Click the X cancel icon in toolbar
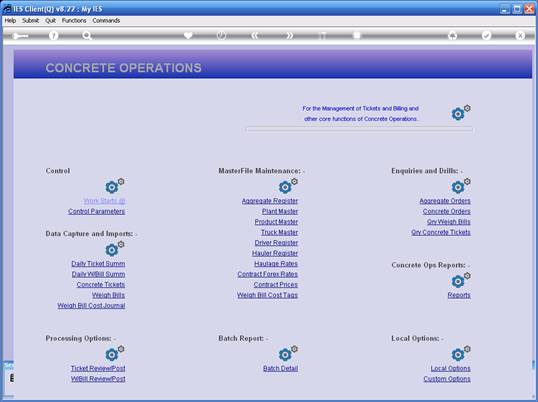Viewport: 538px width, 402px height. (520, 35)
